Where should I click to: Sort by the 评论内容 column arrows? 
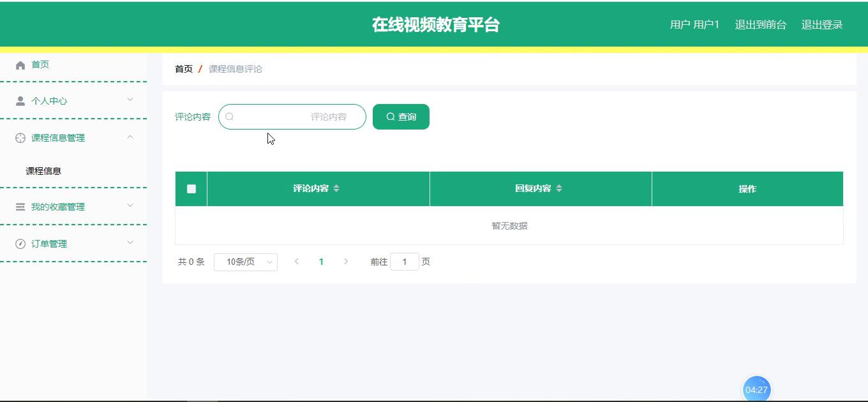click(x=336, y=188)
